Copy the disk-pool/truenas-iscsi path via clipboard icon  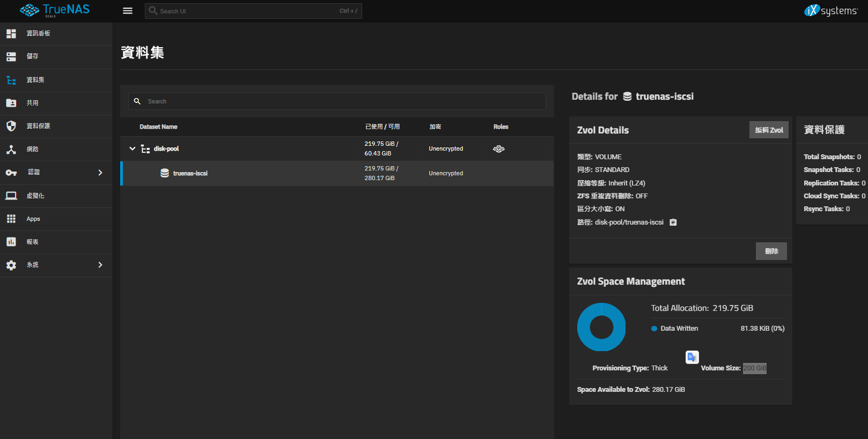(673, 222)
